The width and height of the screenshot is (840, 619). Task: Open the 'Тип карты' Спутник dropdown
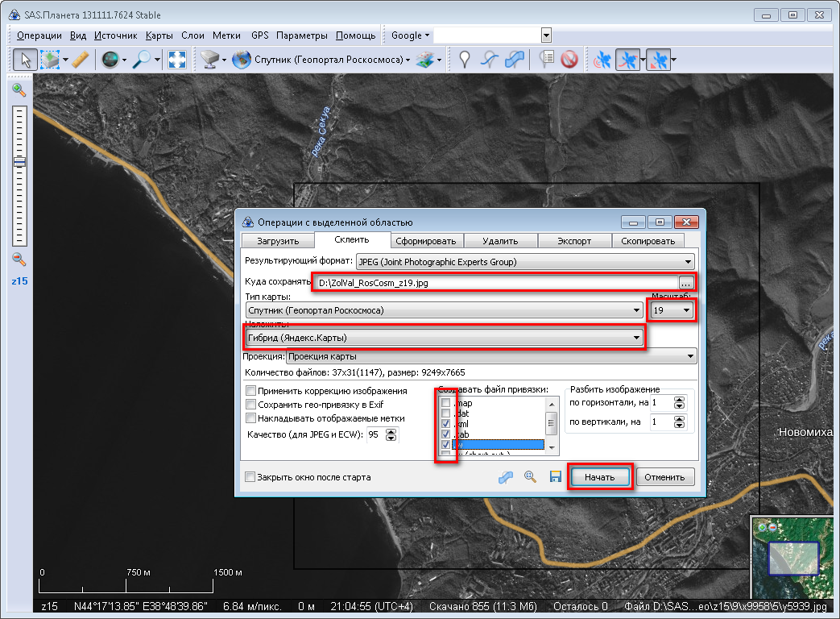click(444, 310)
